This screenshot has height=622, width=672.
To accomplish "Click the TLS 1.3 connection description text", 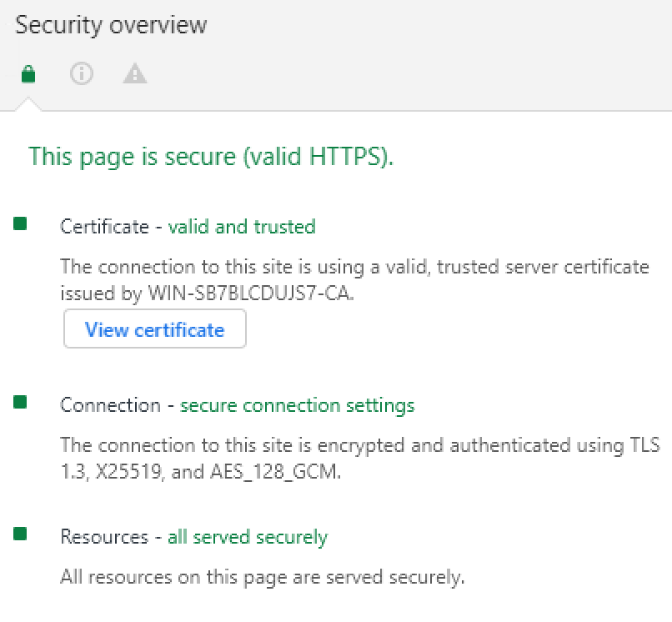I will pos(360,445).
